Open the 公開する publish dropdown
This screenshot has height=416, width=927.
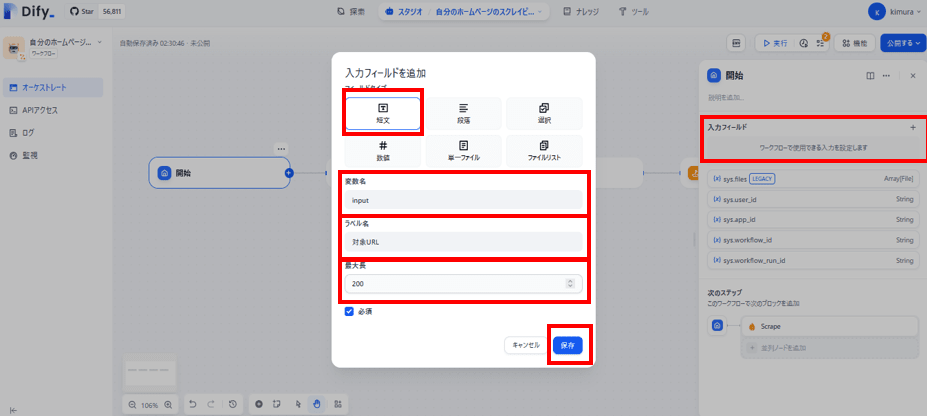coord(903,43)
